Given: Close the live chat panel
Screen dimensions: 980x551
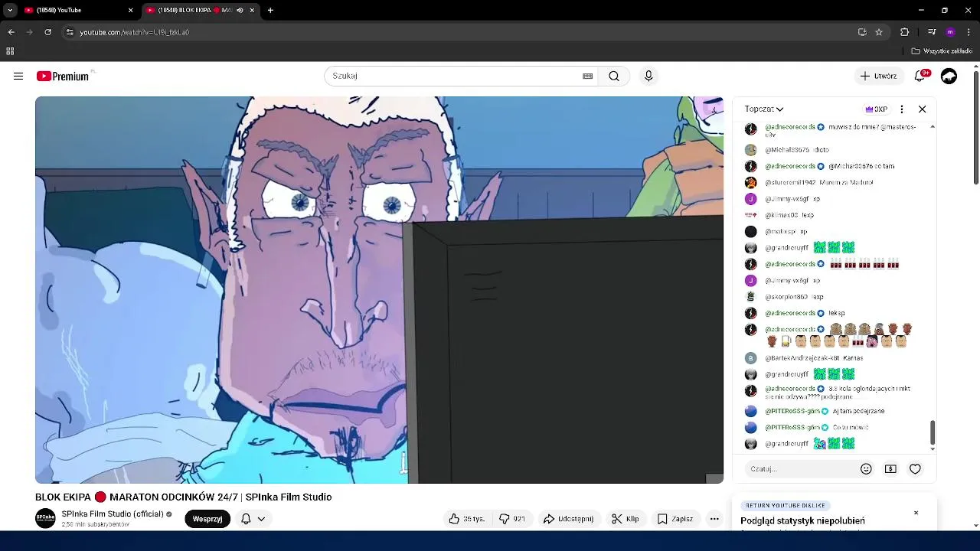Looking at the screenshot, I should point(922,109).
